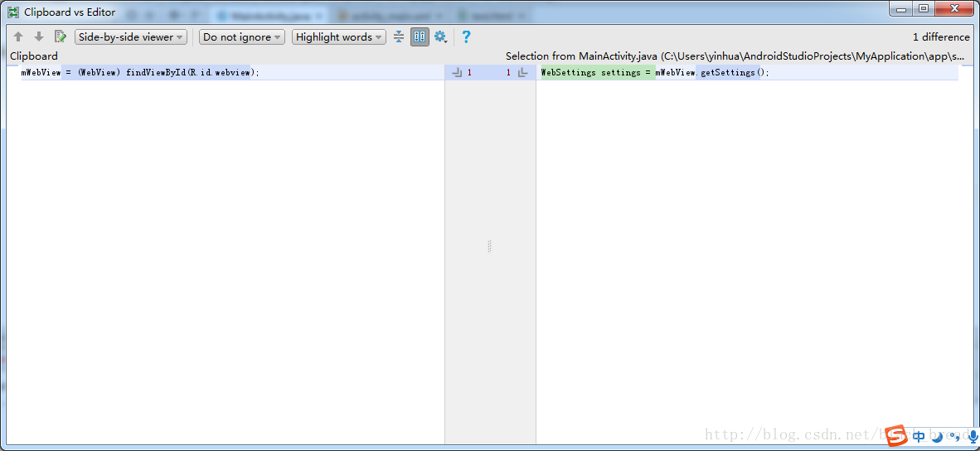Click the center splitter drag handle
980x451 pixels.
(489, 246)
